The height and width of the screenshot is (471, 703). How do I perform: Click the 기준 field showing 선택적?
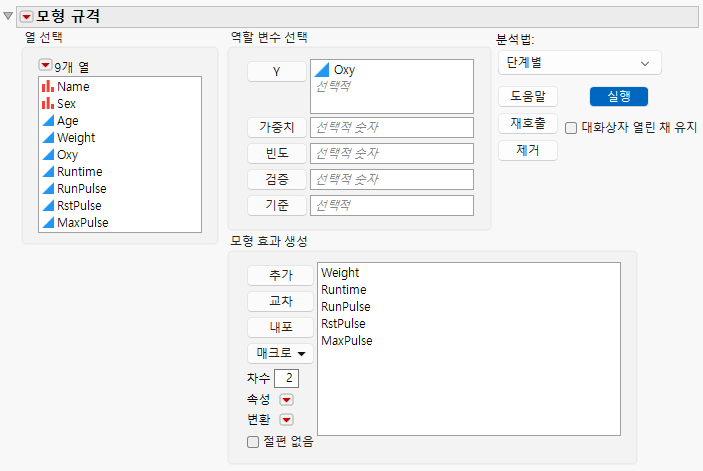pyautogui.click(x=392, y=205)
